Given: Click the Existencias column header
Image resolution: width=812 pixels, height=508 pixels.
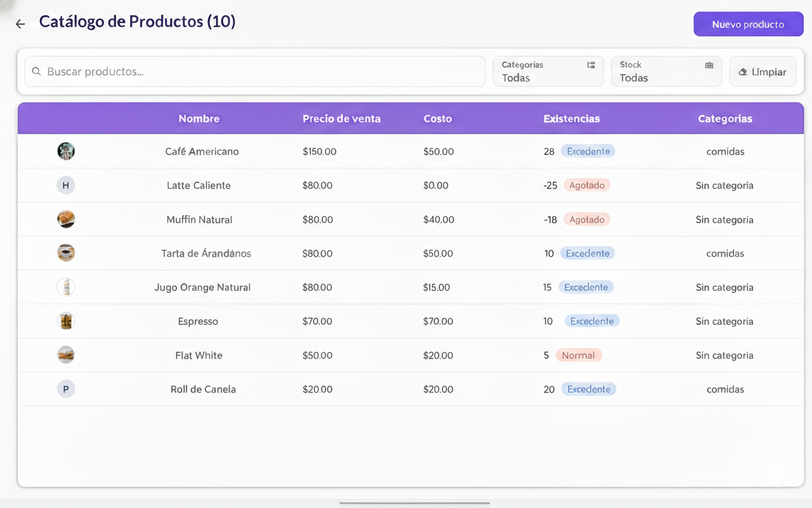Looking at the screenshot, I should pyautogui.click(x=571, y=119).
